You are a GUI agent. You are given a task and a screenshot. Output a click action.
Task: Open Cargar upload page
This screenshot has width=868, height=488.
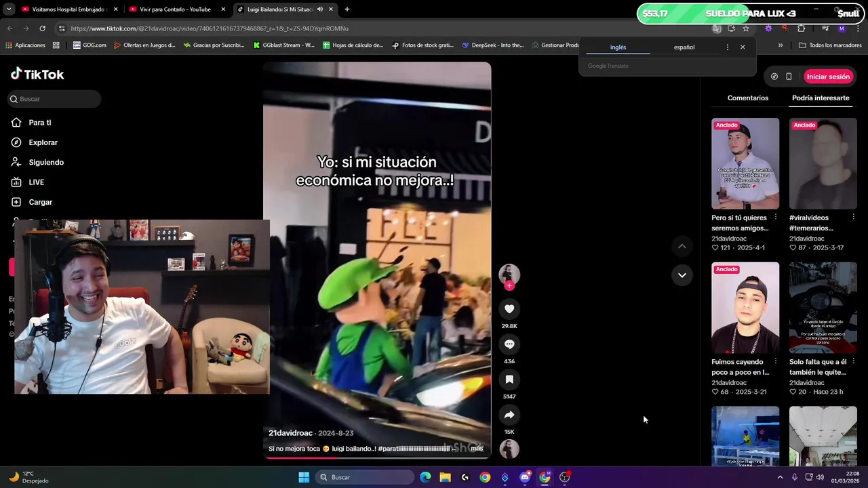[x=31, y=202]
